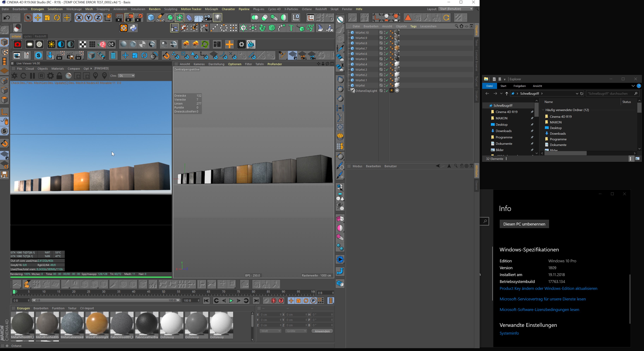The image size is (644, 351).
Task: Pause rendering in Live Viewer
Action: point(32,76)
